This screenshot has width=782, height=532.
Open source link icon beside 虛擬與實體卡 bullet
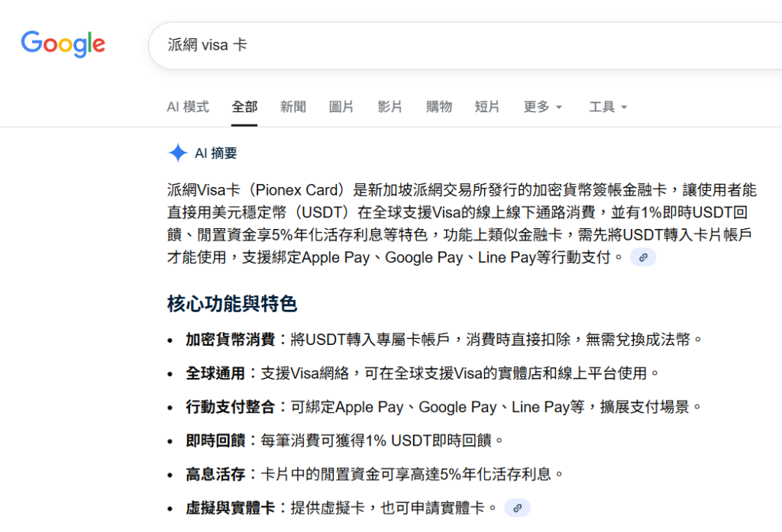click(517, 508)
